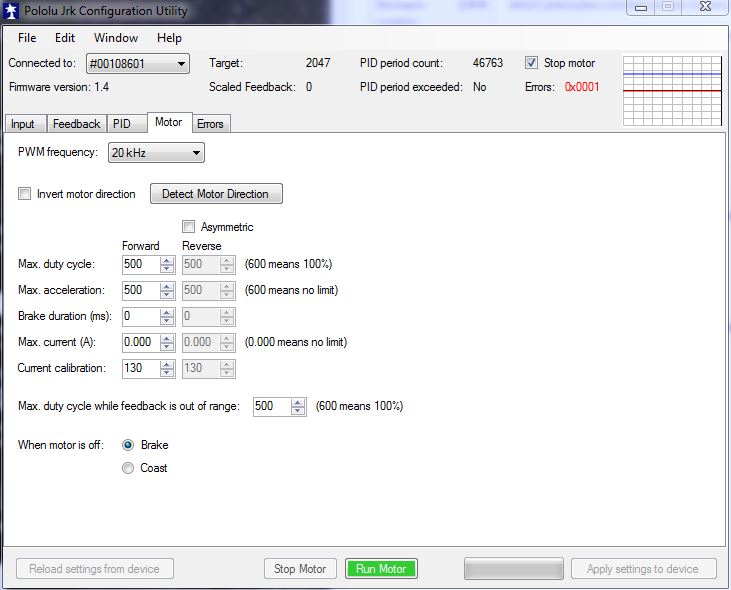The height and width of the screenshot is (590, 731).
Task: Decrease out-of-range duty cycle with down arrow
Action: click(x=298, y=411)
